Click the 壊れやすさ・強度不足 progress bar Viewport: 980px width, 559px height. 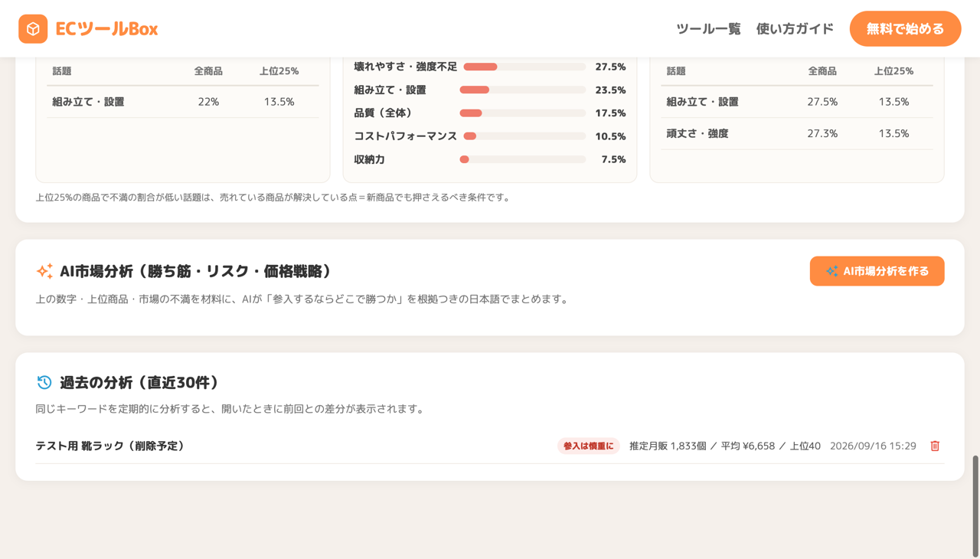click(x=524, y=67)
